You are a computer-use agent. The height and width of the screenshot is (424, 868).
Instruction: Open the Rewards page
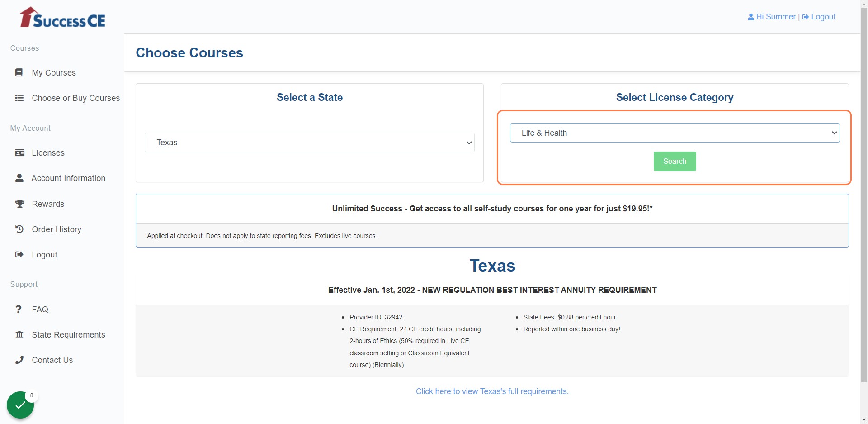tap(48, 204)
